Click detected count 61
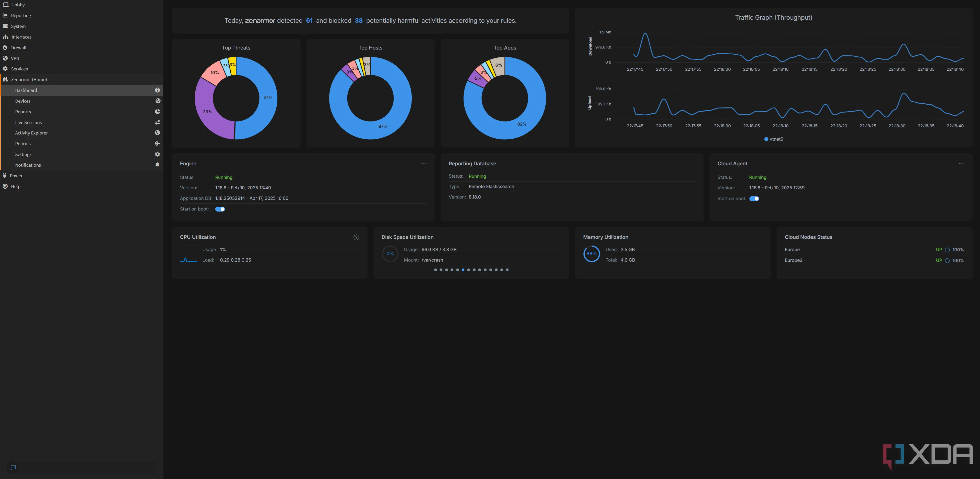 (x=309, y=20)
